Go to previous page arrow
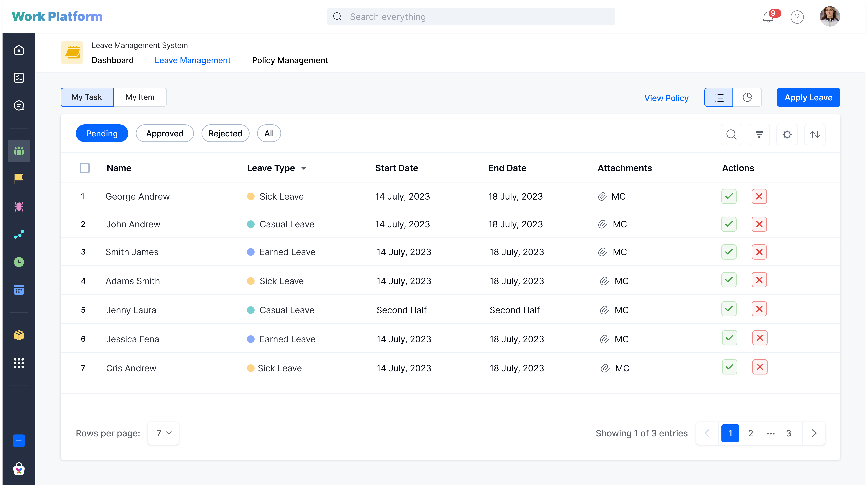The width and height of the screenshot is (868, 485). click(707, 433)
